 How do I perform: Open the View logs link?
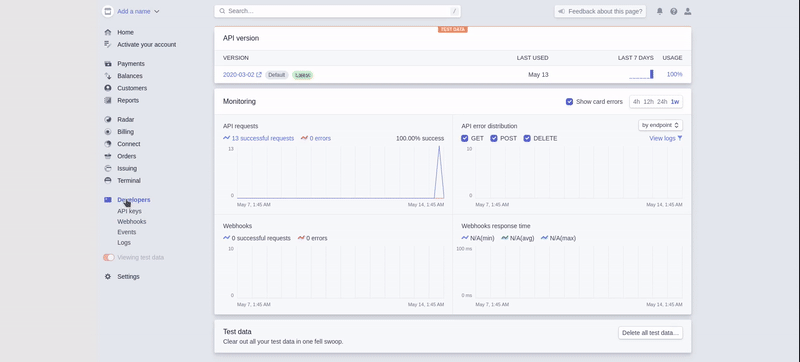(x=665, y=138)
